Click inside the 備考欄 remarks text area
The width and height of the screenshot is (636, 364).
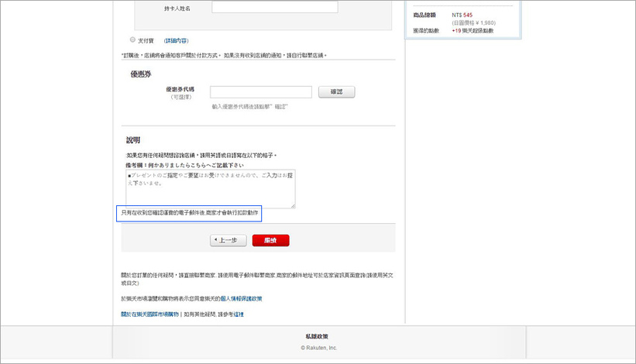[x=210, y=188]
